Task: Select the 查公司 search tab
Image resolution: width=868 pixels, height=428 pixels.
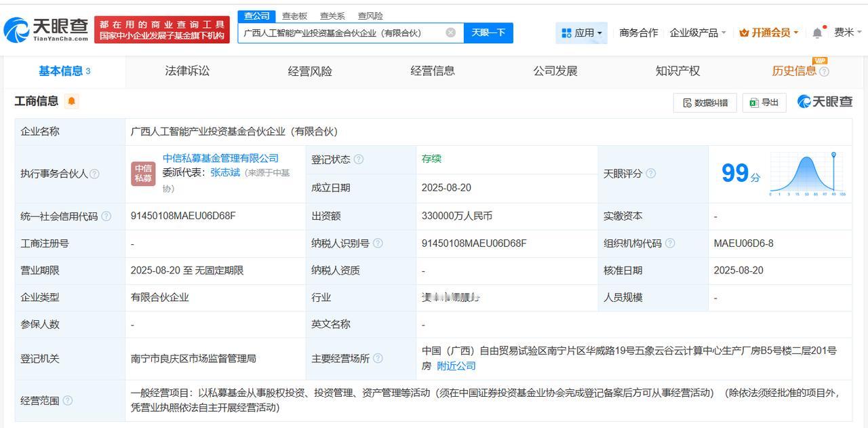Action: [257, 16]
